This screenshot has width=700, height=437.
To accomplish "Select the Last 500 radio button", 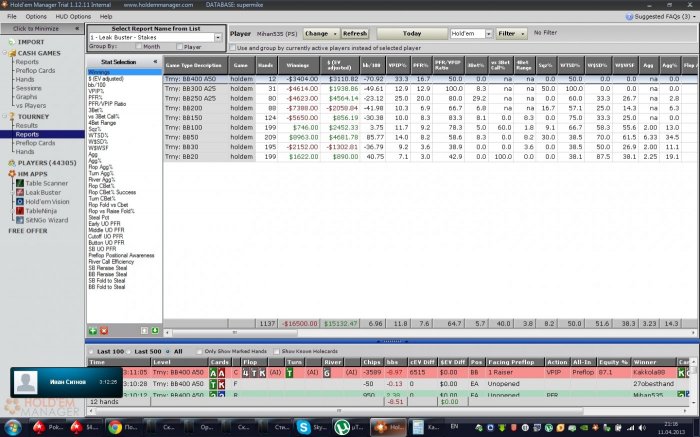I will pyautogui.click(x=129, y=352).
